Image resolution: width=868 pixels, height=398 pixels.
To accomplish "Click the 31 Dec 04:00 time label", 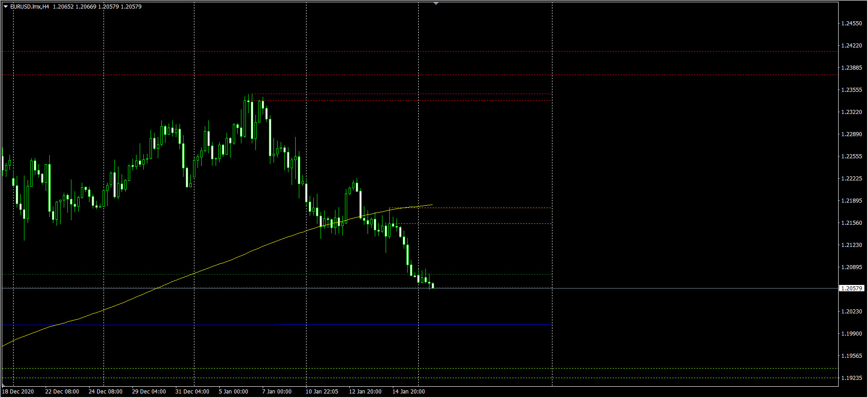I will [192, 392].
